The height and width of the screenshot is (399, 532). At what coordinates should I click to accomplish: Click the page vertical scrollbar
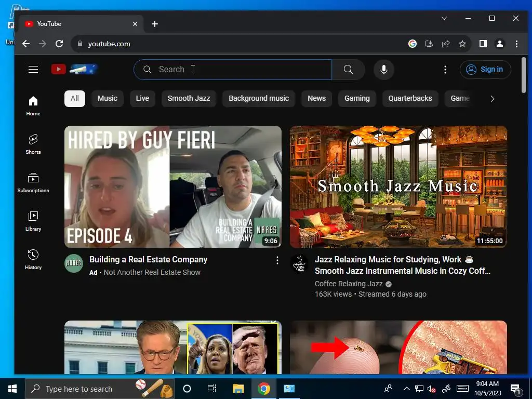coord(524,75)
